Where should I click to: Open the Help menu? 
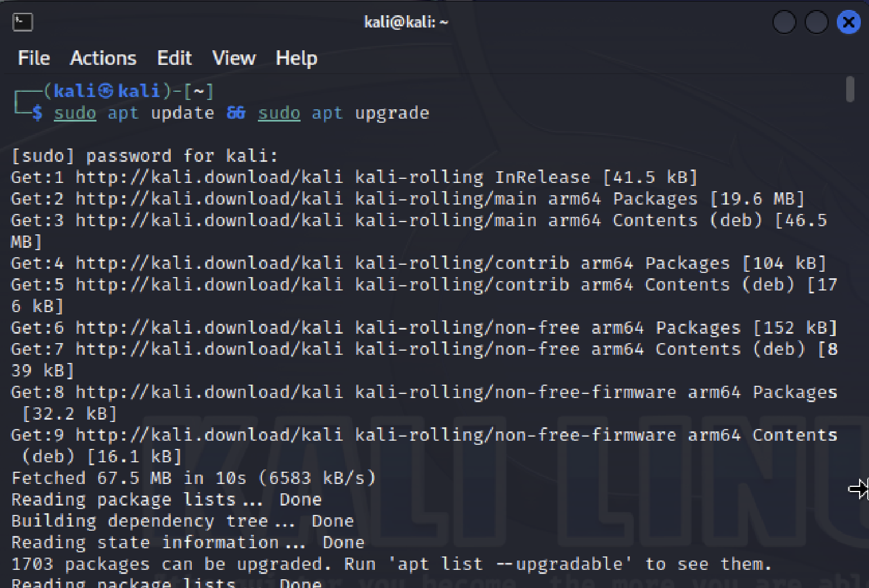pos(296,58)
